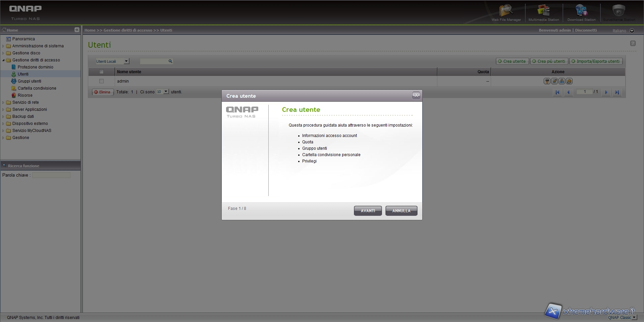
Task: Open user groups icon in admin row
Action: (562, 81)
